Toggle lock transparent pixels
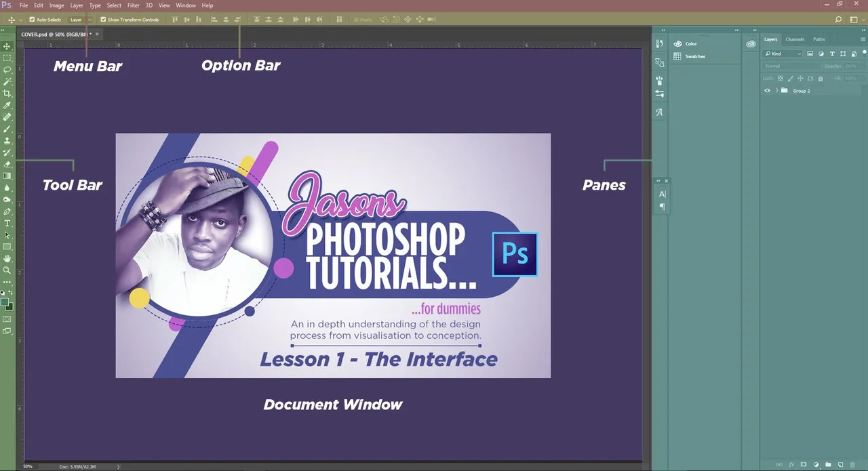 780,79
